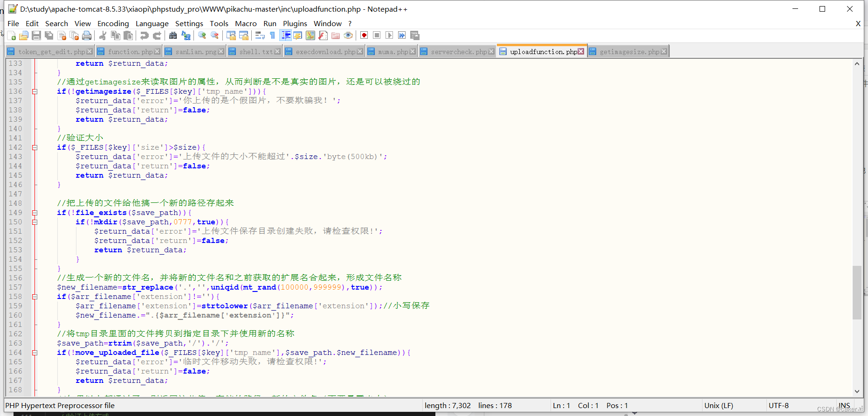The width and height of the screenshot is (868, 416).
Task: Open the Language menu
Action: tap(152, 23)
